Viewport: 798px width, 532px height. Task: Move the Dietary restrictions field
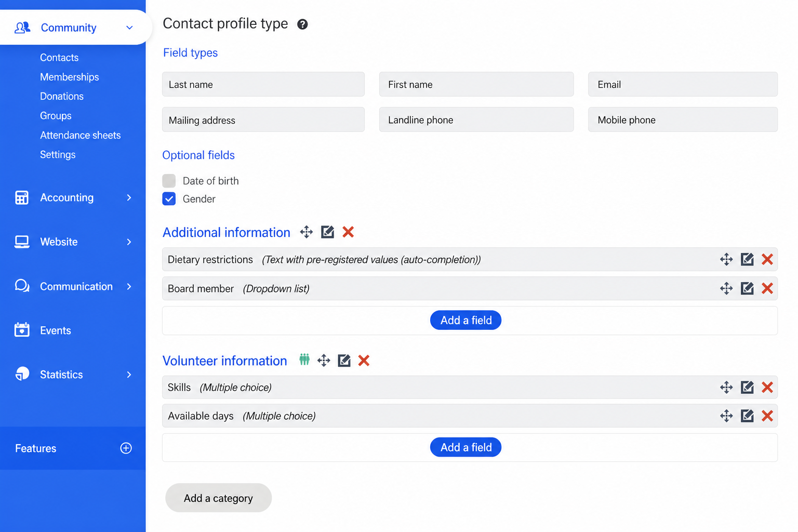click(x=726, y=259)
